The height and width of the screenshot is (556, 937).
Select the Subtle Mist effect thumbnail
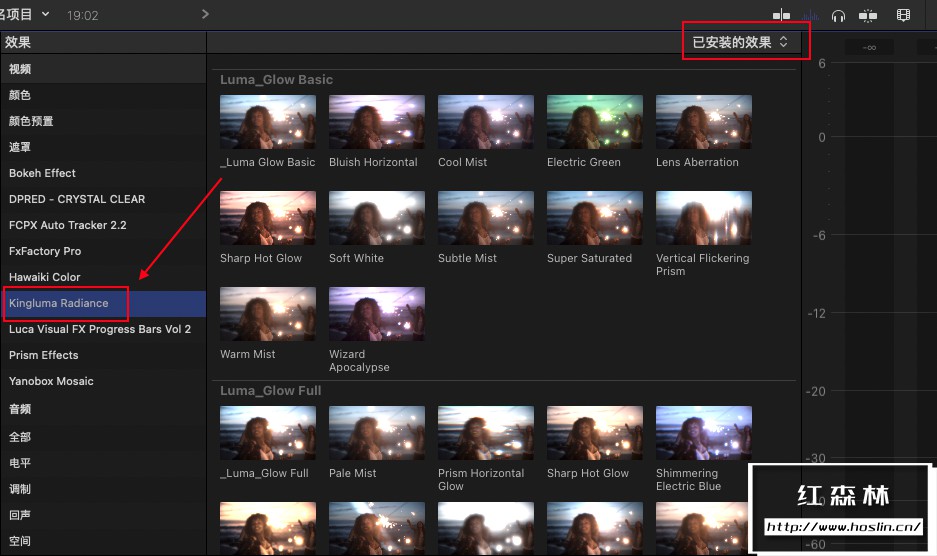click(x=486, y=218)
